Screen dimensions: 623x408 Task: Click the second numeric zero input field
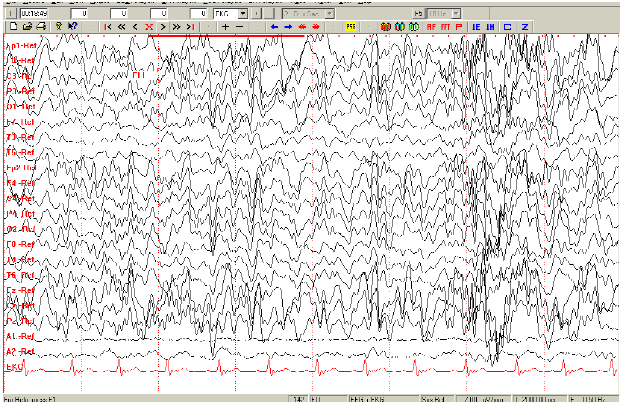click(x=118, y=14)
